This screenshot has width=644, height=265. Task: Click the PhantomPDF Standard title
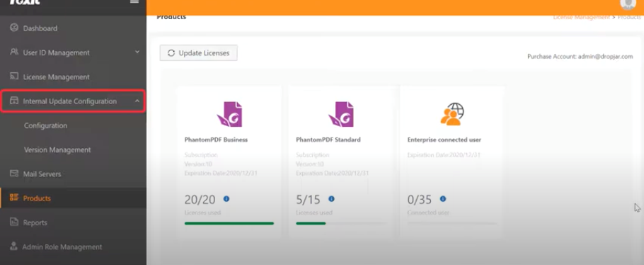tap(328, 140)
